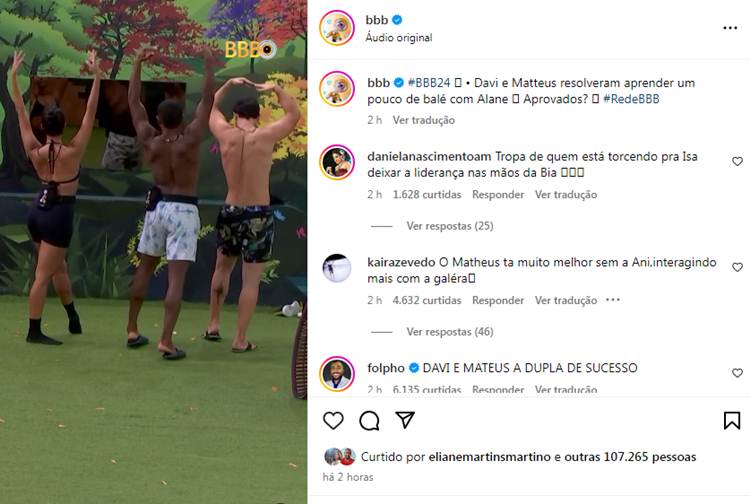The image size is (750, 504).
Task: Click Ver tradução under the caption
Action: coord(423,120)
